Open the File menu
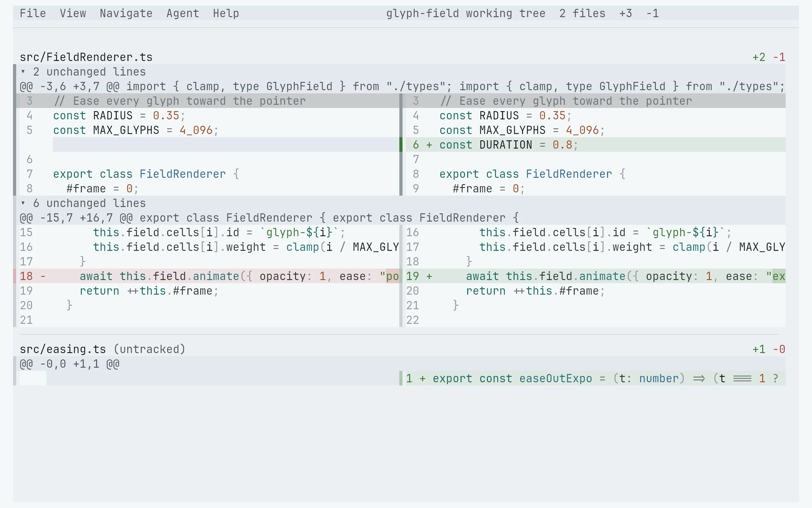Viewport: 812px width, 508px height. click(33, 13)
